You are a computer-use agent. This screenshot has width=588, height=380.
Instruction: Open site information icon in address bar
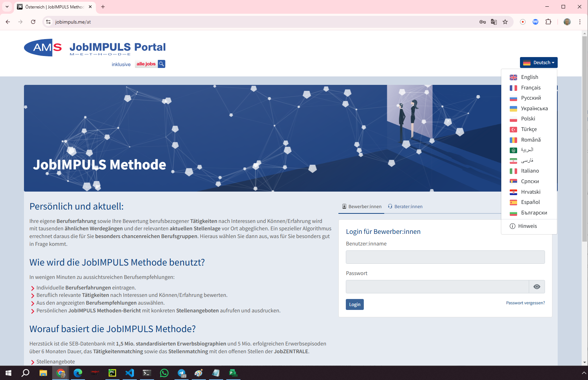coord(48,22)
